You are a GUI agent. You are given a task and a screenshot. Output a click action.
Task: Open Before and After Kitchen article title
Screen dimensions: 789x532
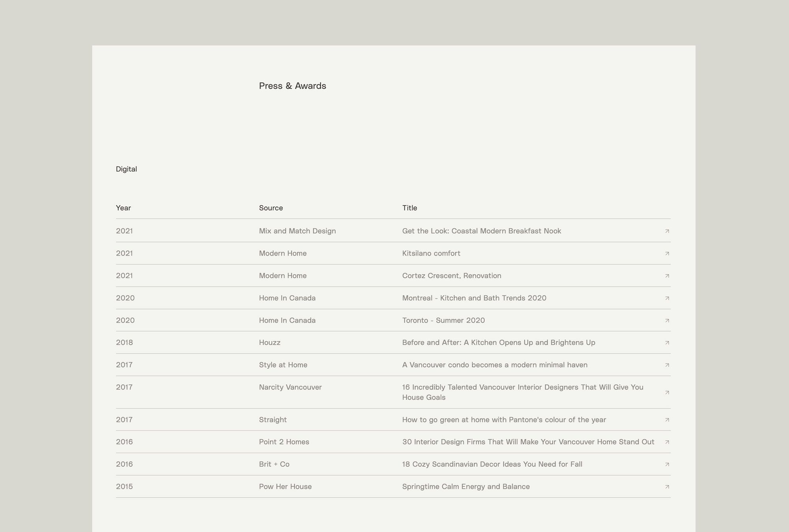tap(499, 342)
